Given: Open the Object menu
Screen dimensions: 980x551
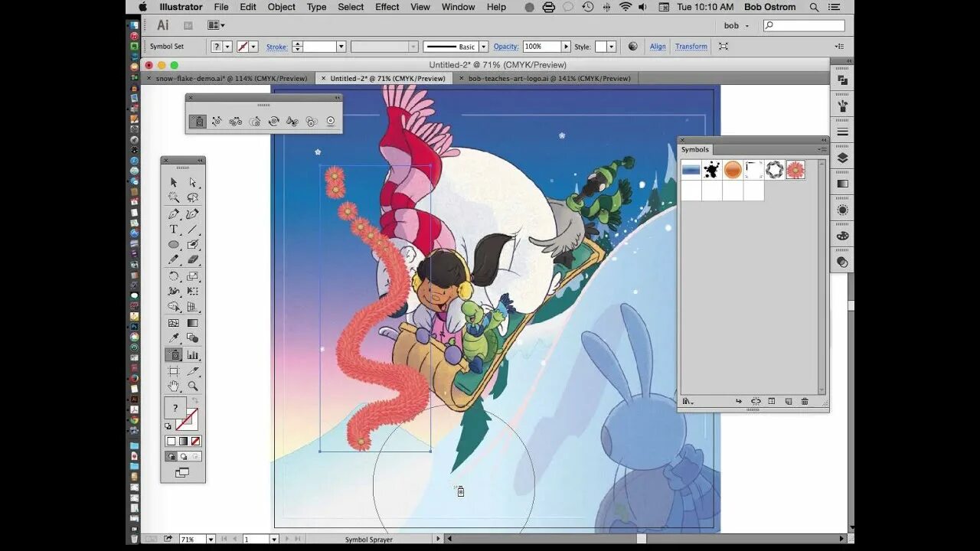Looking at the screenshot, I should [281, 7].
